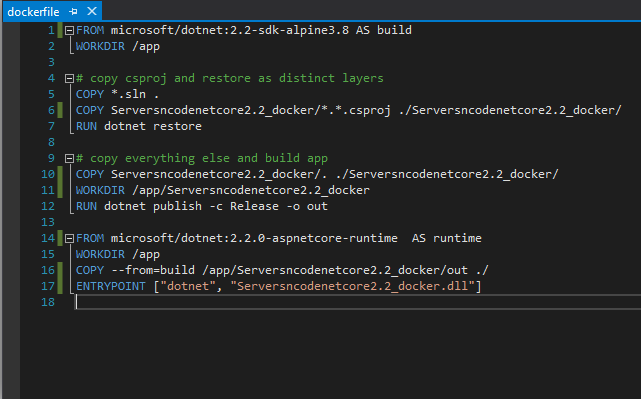Viewport: 641px width, 399px height.
Task: Close the dockerfile tab
Action: click(92, 11)
